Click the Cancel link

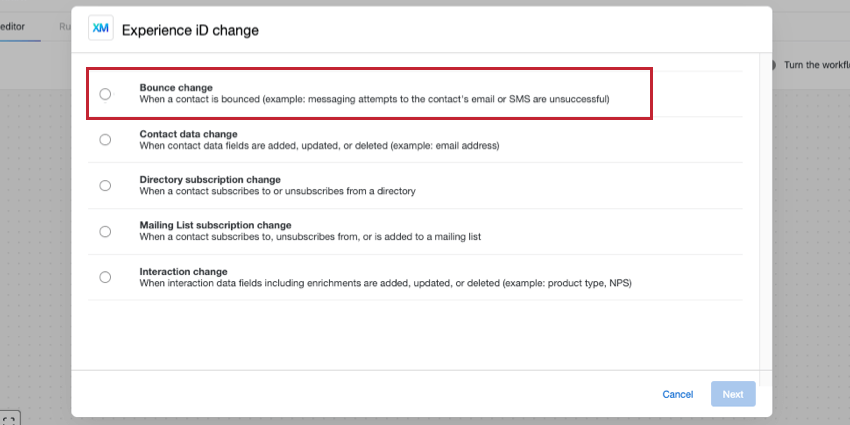click(x=677, y=394)
